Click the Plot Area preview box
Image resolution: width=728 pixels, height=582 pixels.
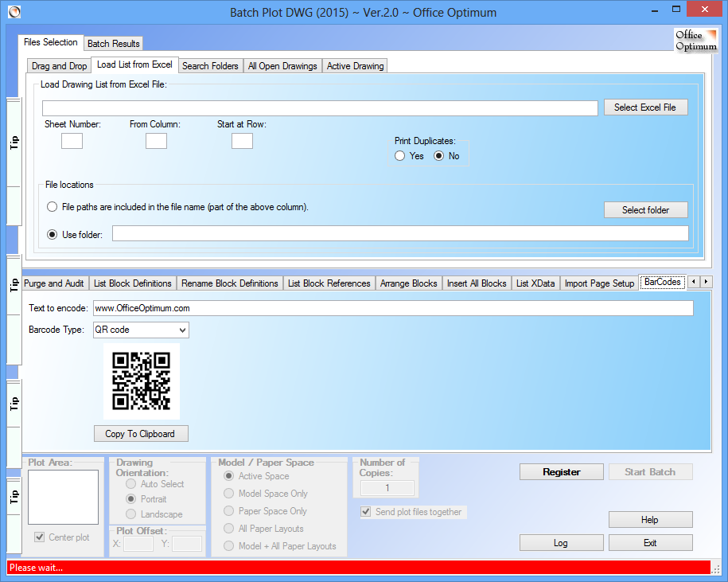pyautogui.click(x=63, y=497)
